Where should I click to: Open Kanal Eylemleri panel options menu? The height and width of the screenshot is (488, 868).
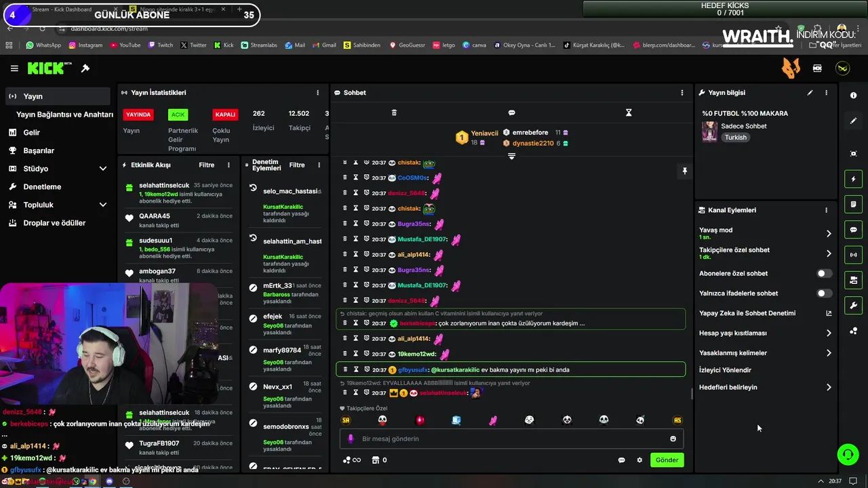pos(826,210)
